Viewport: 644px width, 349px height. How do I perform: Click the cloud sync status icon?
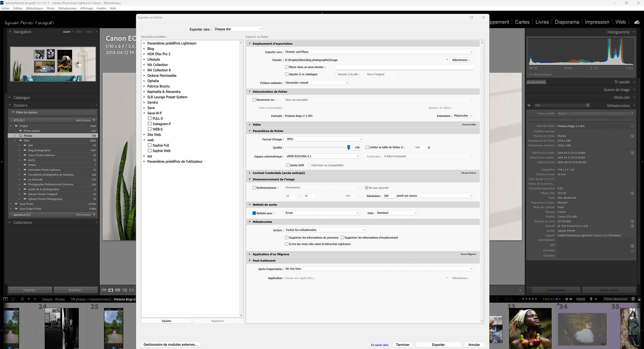point(637,22)
